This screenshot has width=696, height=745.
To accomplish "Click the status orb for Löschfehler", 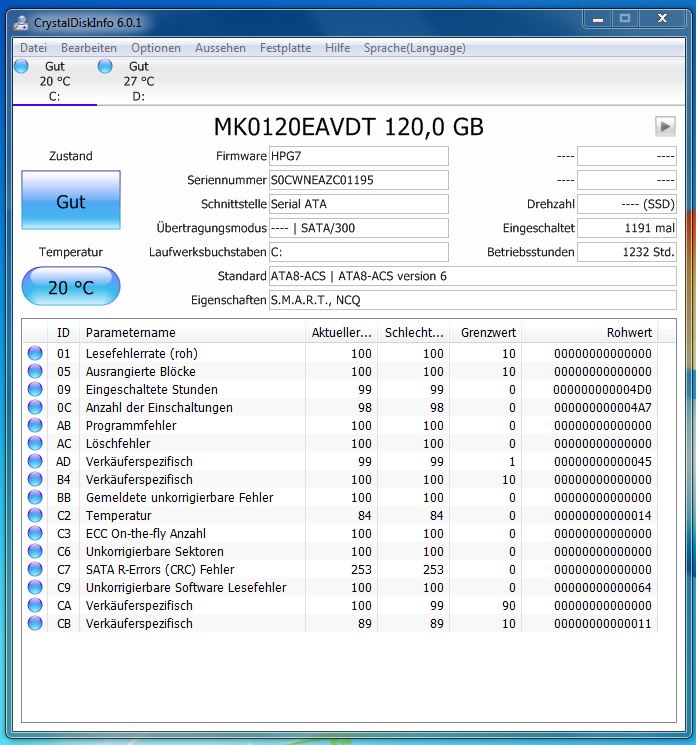I will coord(35,443).
